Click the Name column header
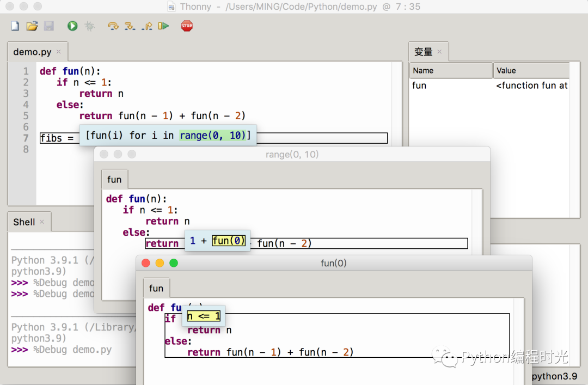The width and height of the screenshot is (588, 385). (x=451, y=71)
